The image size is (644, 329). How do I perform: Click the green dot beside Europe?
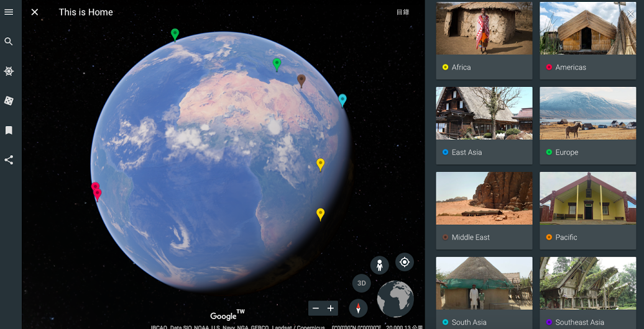point(549,152)
